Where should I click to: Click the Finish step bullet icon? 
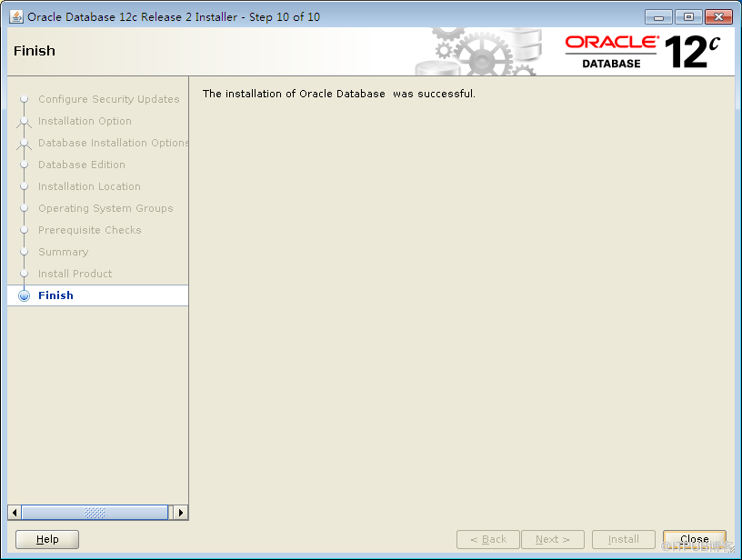coord(25,295)
